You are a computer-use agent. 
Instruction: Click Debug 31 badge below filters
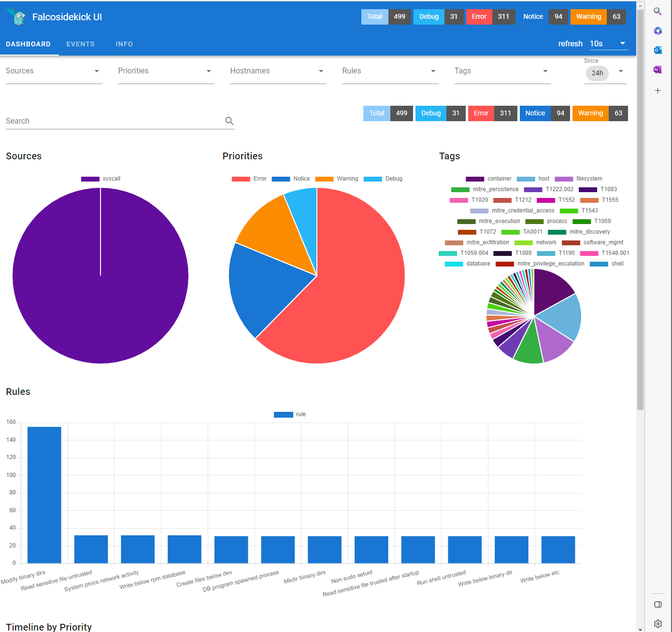tap(441, 113)
